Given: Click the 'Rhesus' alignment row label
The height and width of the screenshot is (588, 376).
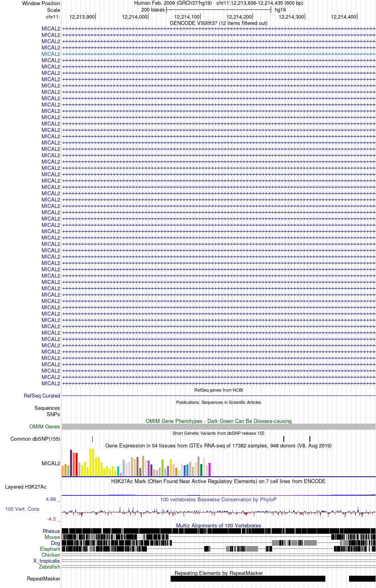Looking at the screenshot, I should tap(51, 531).
